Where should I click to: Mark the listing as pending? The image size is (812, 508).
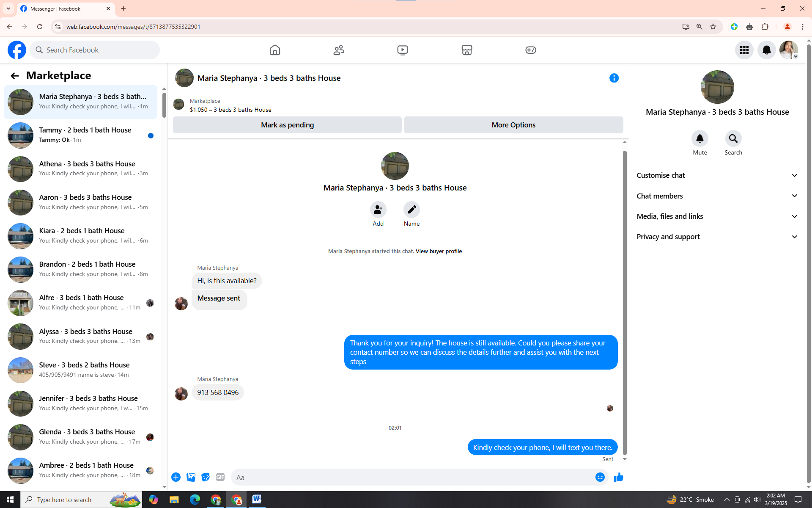coord(287,125)
